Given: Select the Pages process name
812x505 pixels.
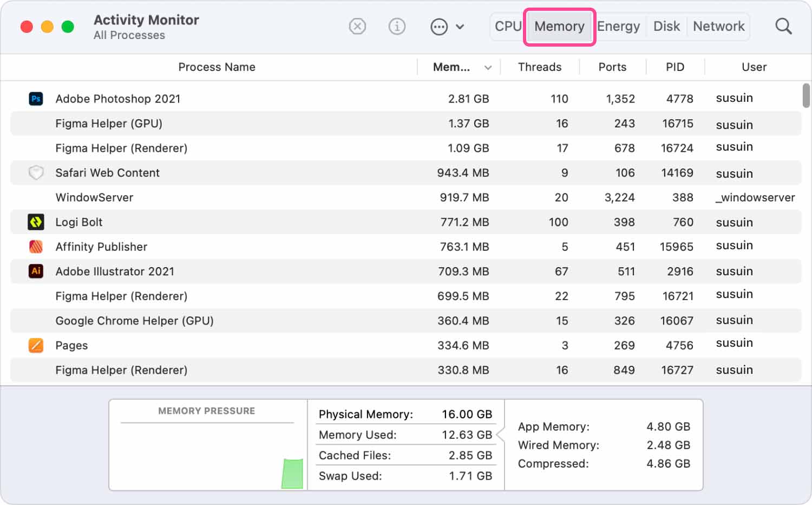Looking at the screenshot, I should click(x=71, y=345).
